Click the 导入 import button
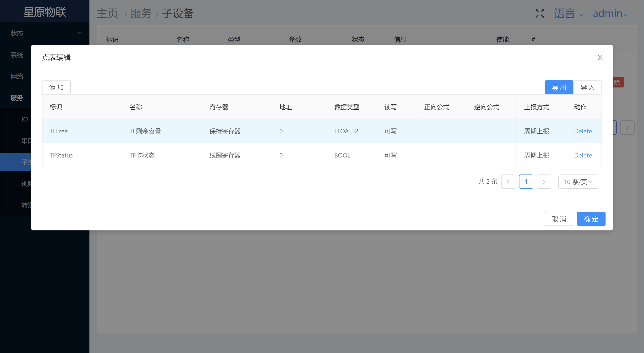Screen dimensions: 644x353 (x=587, y=87)
